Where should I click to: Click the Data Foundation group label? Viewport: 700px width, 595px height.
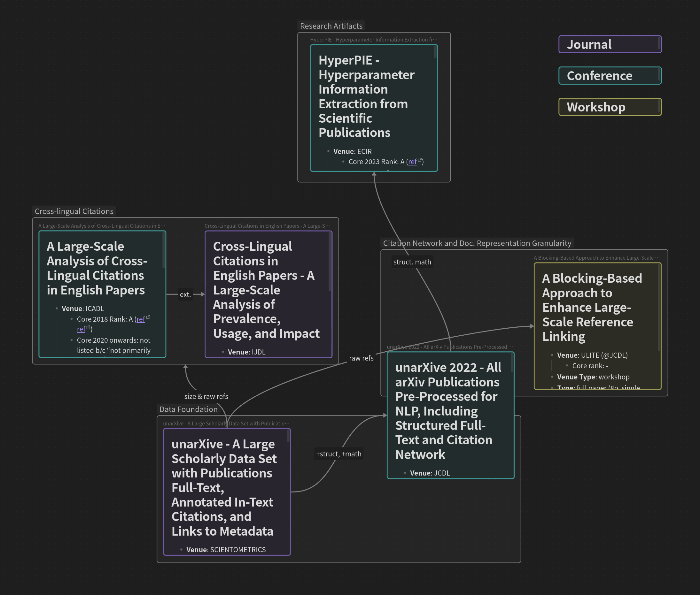pyautogui.click(x=188, y=409)
